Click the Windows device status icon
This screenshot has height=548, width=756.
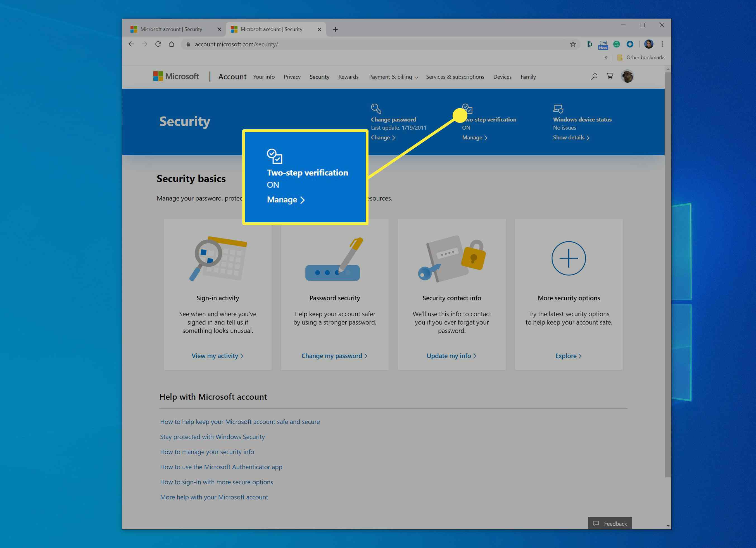tap(558, 109)
